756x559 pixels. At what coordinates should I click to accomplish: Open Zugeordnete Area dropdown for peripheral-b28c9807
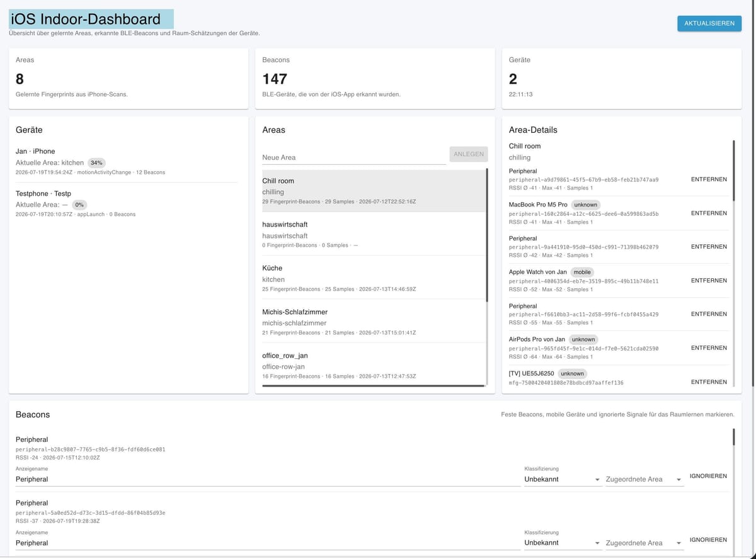click(644, 479)
